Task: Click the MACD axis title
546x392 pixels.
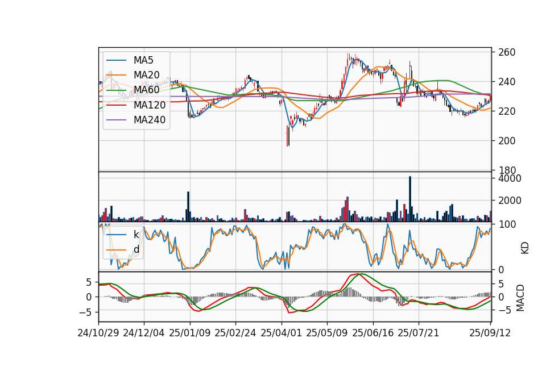Action: 520,298
